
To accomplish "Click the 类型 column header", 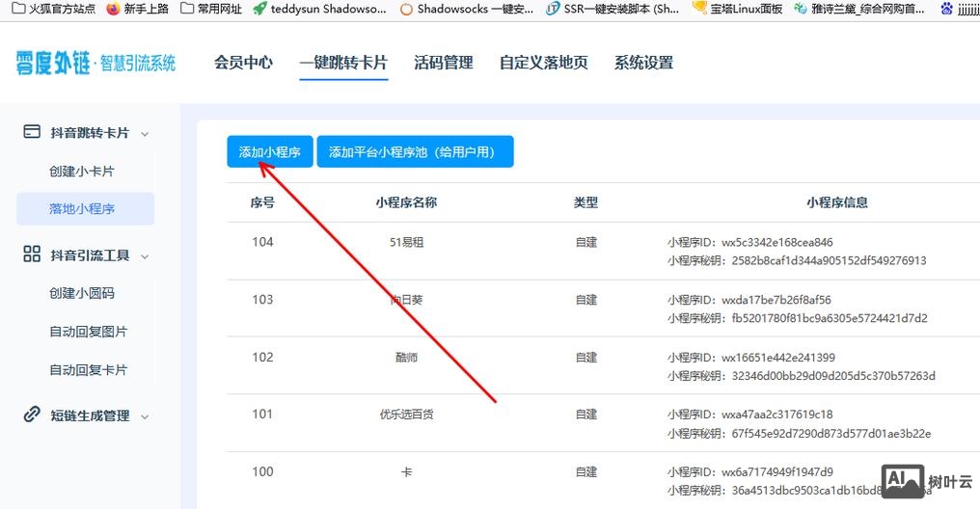I will 586,202.
